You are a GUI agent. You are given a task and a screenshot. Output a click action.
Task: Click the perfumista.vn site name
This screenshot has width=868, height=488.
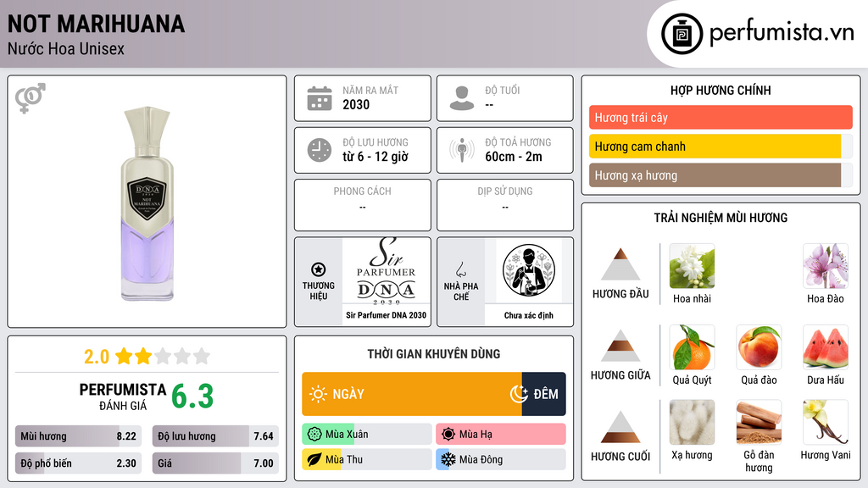782,32
